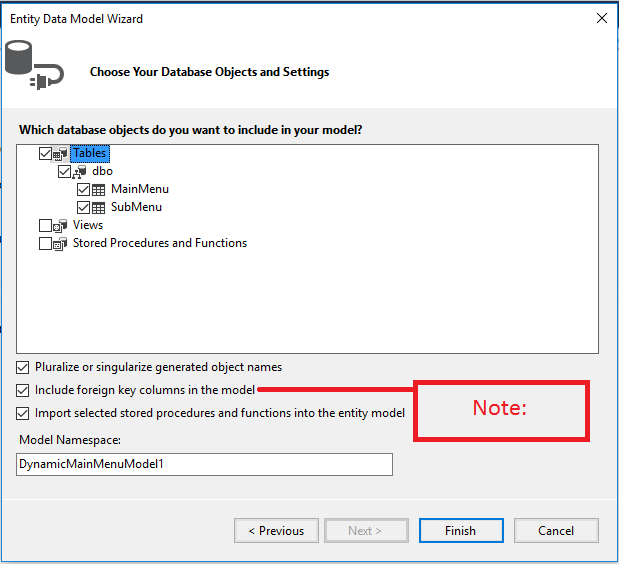
Task: Uncheck the Tables checkbox
Action: coord(45,154)
